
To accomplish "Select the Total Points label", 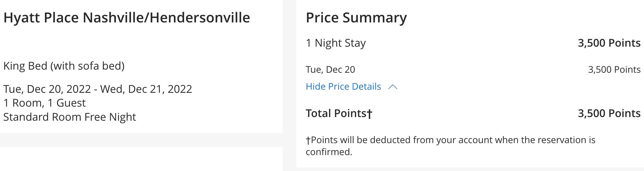I will click(x=339, y=113).
